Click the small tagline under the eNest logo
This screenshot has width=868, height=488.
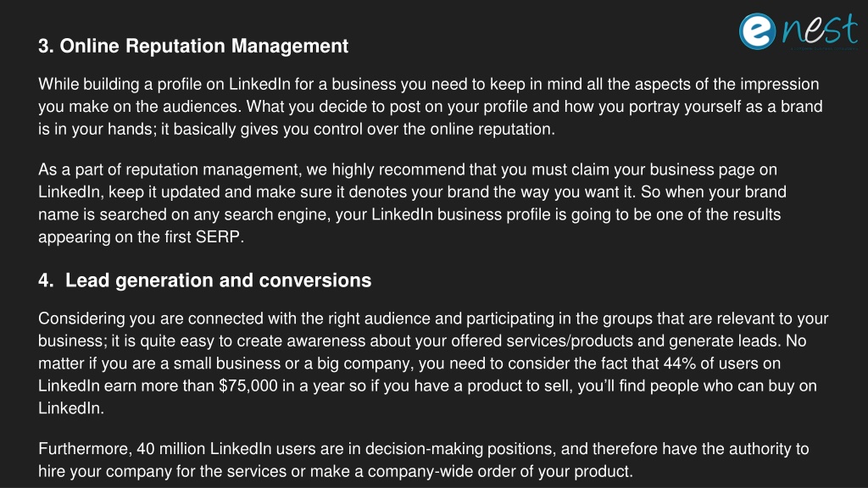click(x=824, y=48)
